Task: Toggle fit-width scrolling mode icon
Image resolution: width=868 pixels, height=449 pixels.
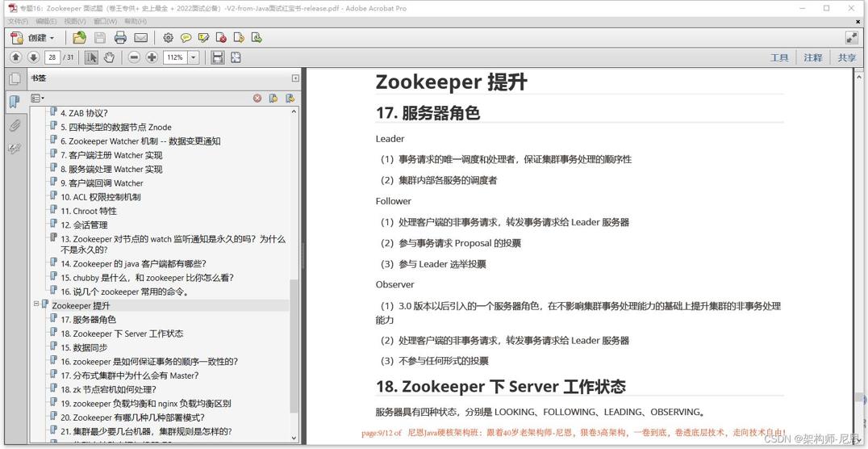Action: 218,57
